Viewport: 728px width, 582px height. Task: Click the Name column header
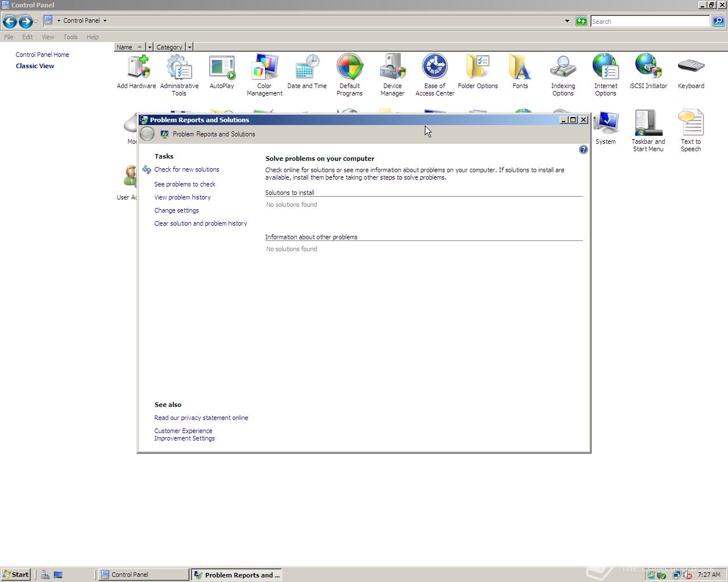[x=130, y=47]
